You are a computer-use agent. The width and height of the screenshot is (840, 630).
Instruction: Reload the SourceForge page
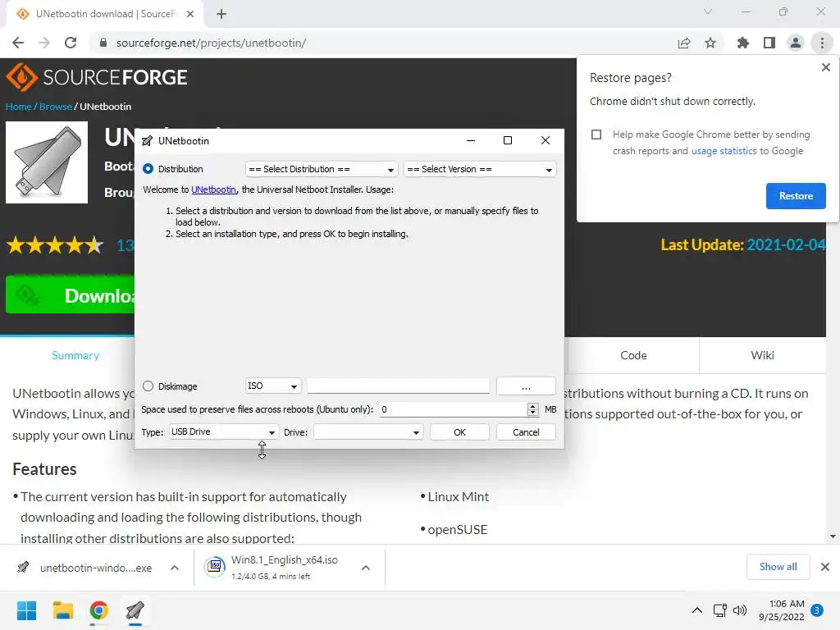[x=71, y=43]
